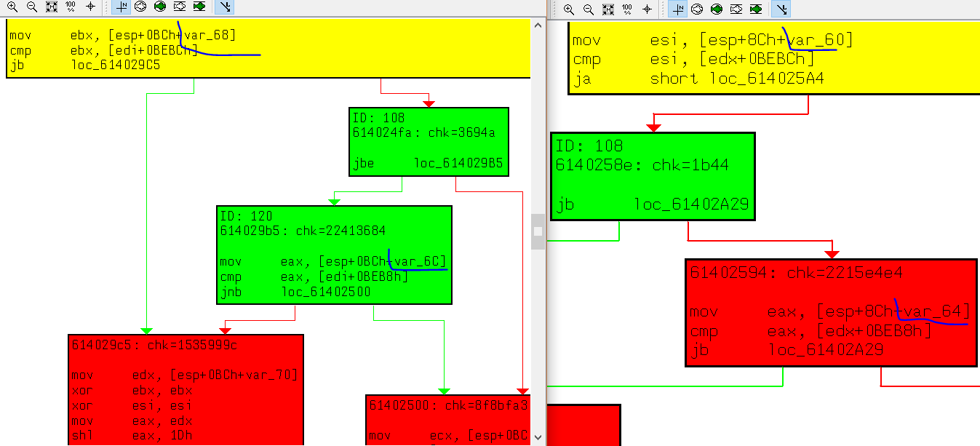Click the green circular layout icon in right pane

717,9
